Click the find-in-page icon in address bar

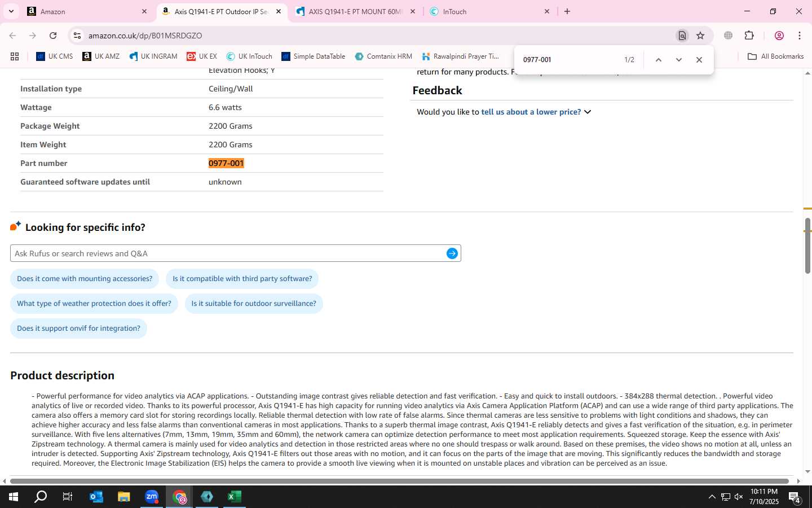(682, 36)
